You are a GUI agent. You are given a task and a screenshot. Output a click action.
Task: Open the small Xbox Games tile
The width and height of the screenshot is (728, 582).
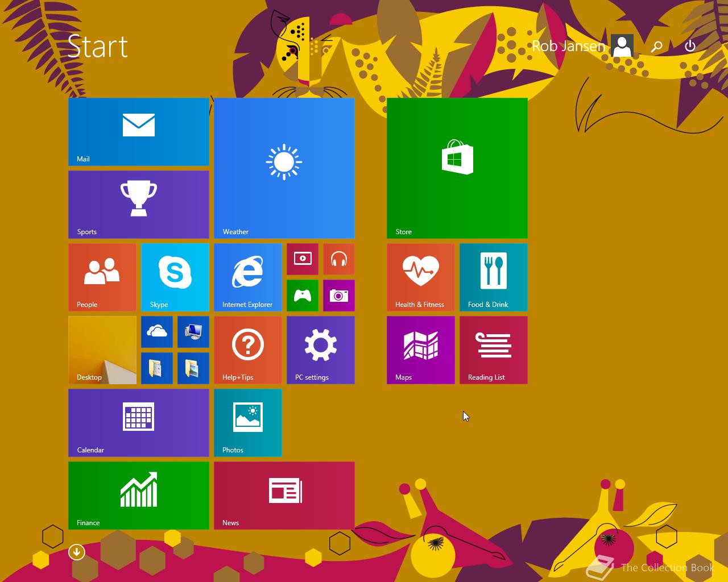tap(303, 296)
